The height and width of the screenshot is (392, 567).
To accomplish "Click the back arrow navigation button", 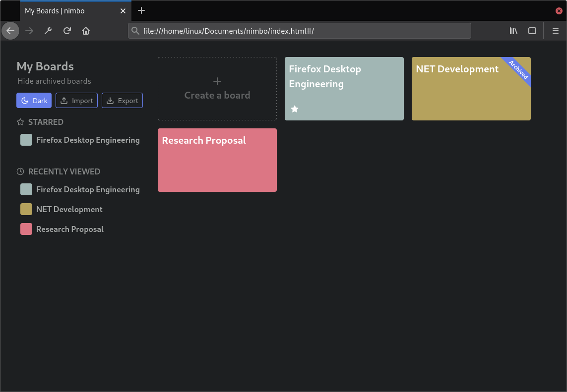I will pos(10,31).
